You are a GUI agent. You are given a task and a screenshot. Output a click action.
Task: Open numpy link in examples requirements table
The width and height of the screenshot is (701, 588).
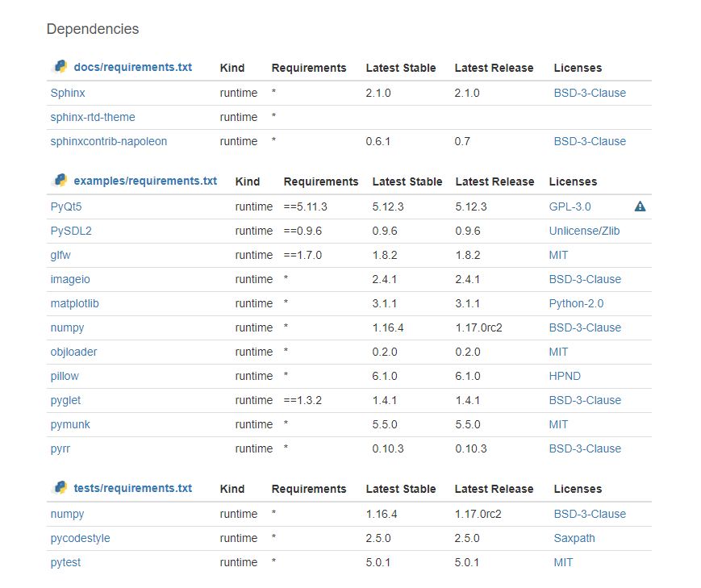pos(67,327)
